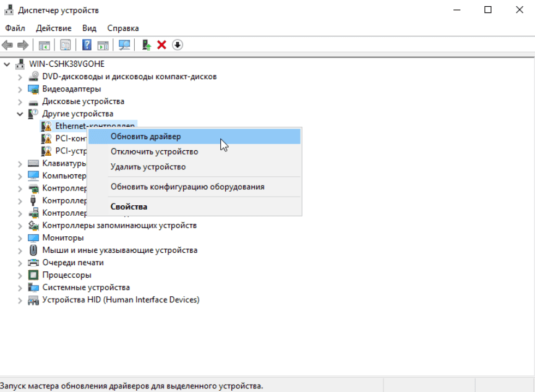Choose Удалить устройство in context menu
Viewport: 535px width, 392px height.
(194, 167)
